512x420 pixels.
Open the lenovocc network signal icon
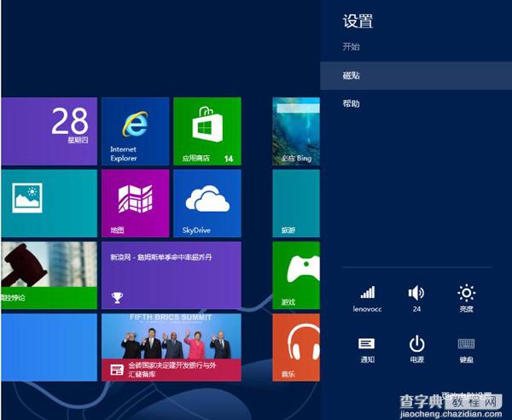point(367,299)
